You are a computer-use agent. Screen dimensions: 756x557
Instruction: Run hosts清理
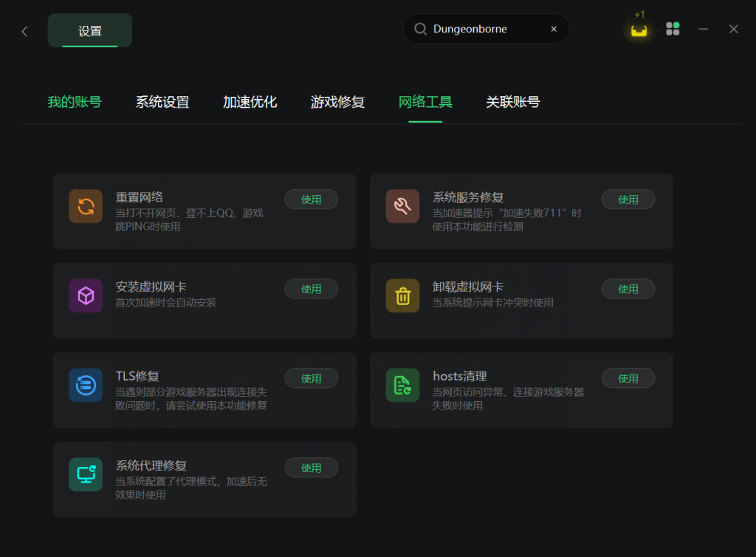point(628,378)
